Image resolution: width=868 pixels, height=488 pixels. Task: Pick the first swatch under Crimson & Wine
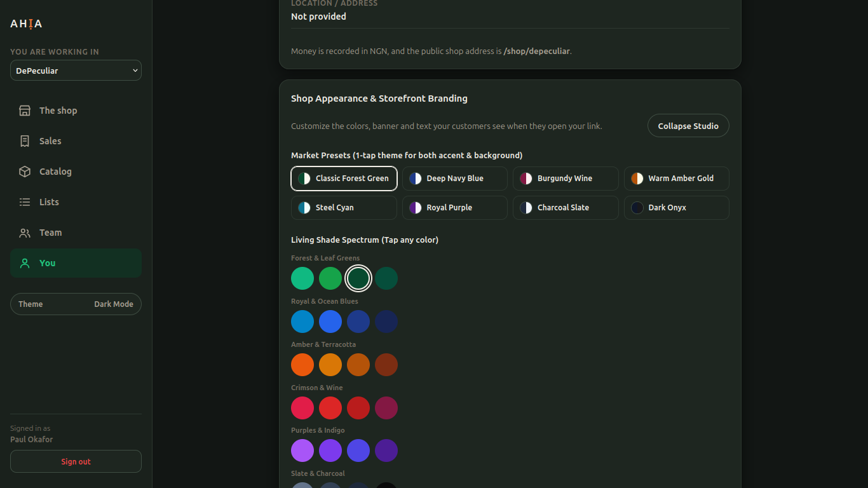coord(302,408)
